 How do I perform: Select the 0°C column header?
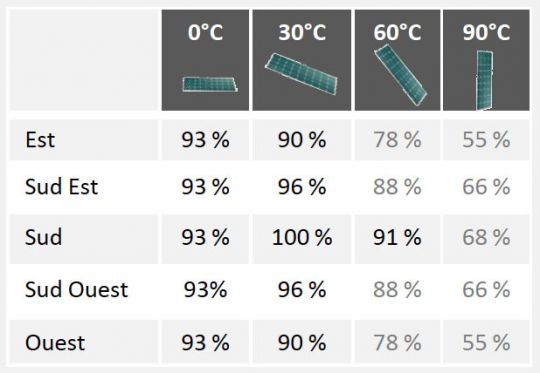[206, 32]
